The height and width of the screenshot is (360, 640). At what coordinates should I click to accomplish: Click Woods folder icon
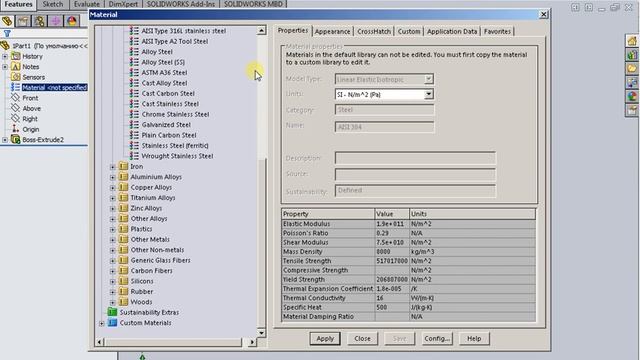click(123, 302)
